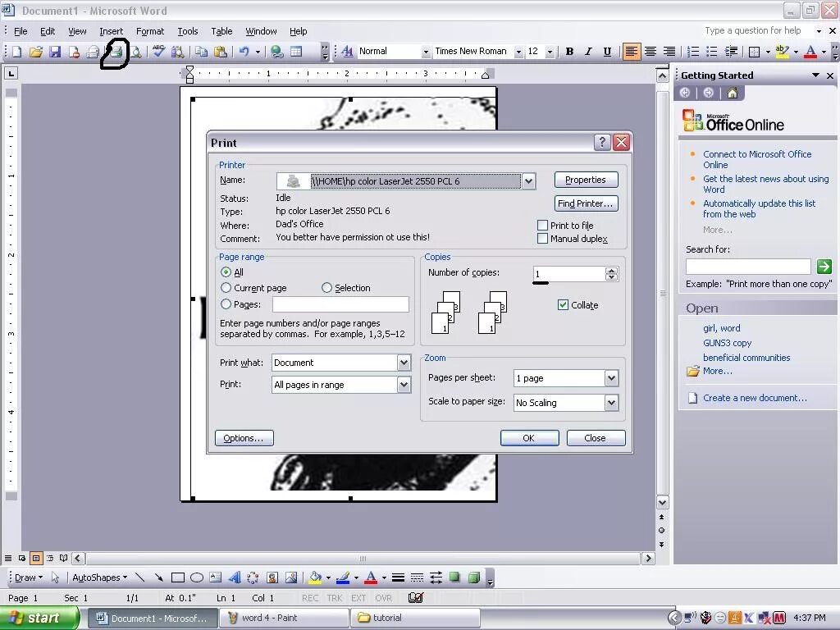Click the Insert Picture icon on Drawing toolbar
The height and width of the screenshot is (630, 840).
291,577
